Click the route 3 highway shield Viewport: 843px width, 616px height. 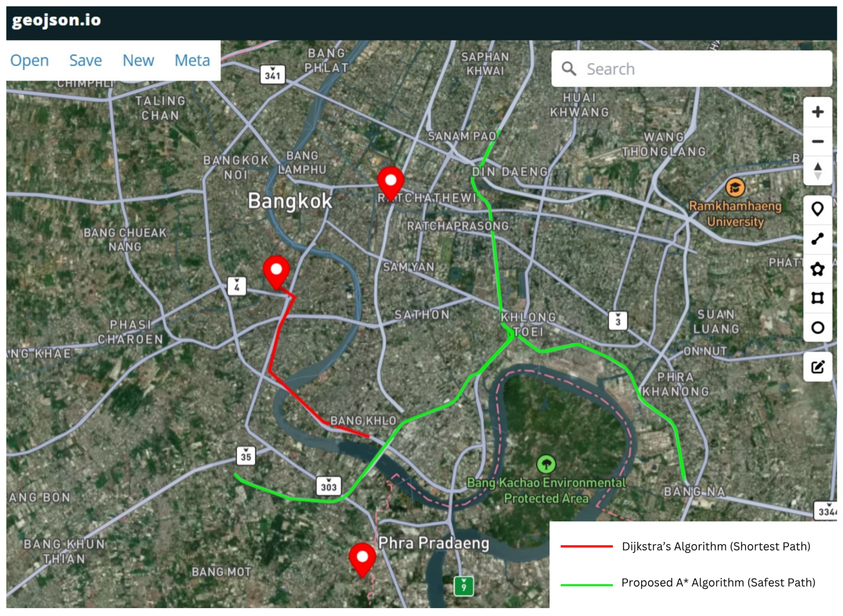[x=618, y=321]
